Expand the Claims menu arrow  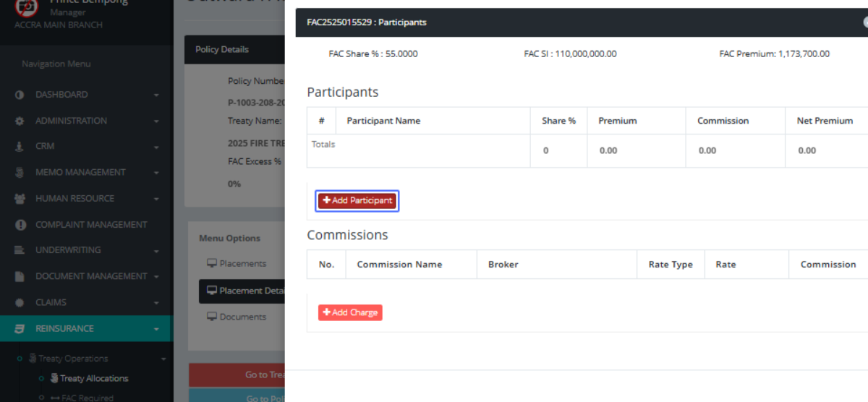pos(156,302)
